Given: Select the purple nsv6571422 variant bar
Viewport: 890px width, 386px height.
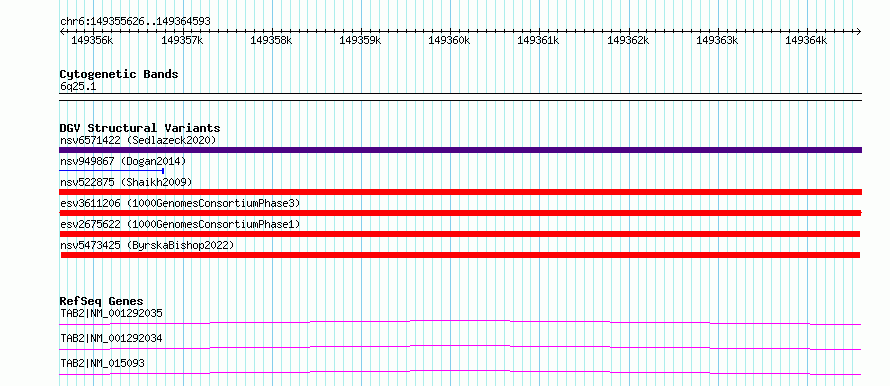Looking at the screenshot, I should pyautogui.click(x=460, y=150).
